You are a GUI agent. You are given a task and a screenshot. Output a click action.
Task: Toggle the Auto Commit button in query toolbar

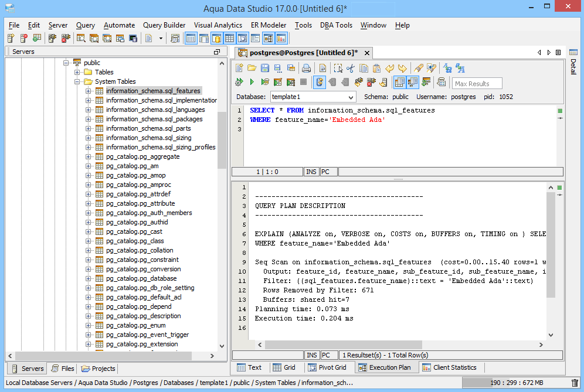pyautogui.click(x=320, y=82)
